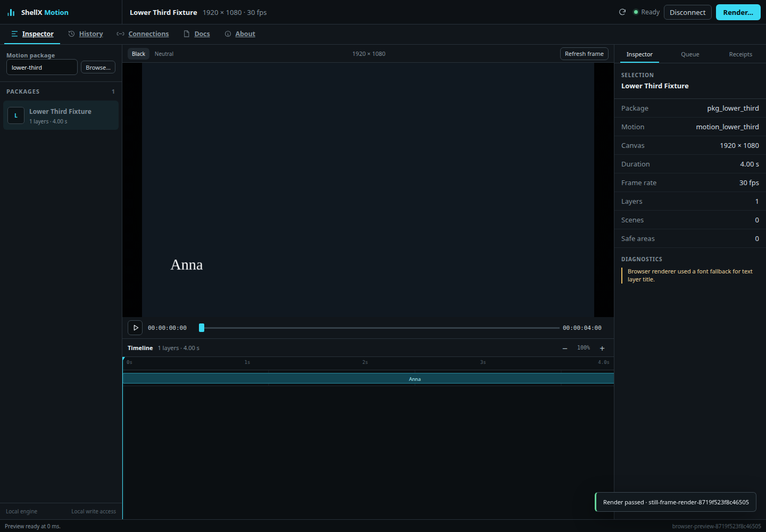This screenshot has width=766, height=532.
Task: Click the Render... button
Action: coord(738,12)
